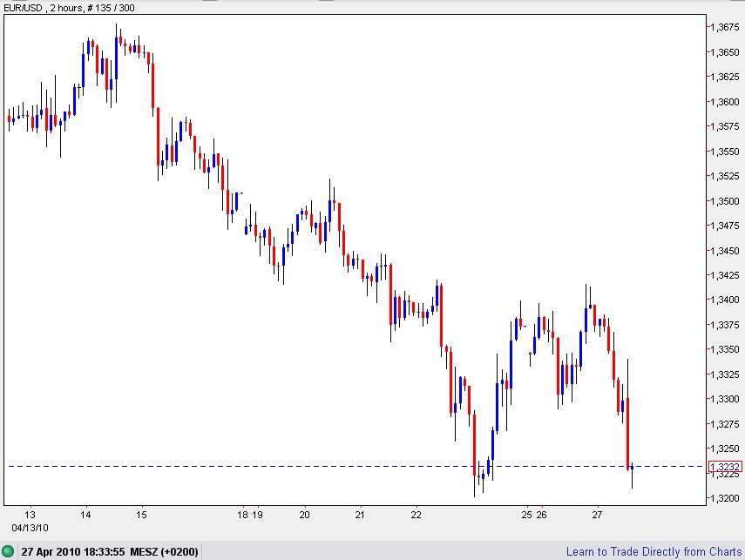The image size is (745, 560).
Task: Select the 1,3400 price axis label
Action: pyautogui.click(x=726, y=300)
